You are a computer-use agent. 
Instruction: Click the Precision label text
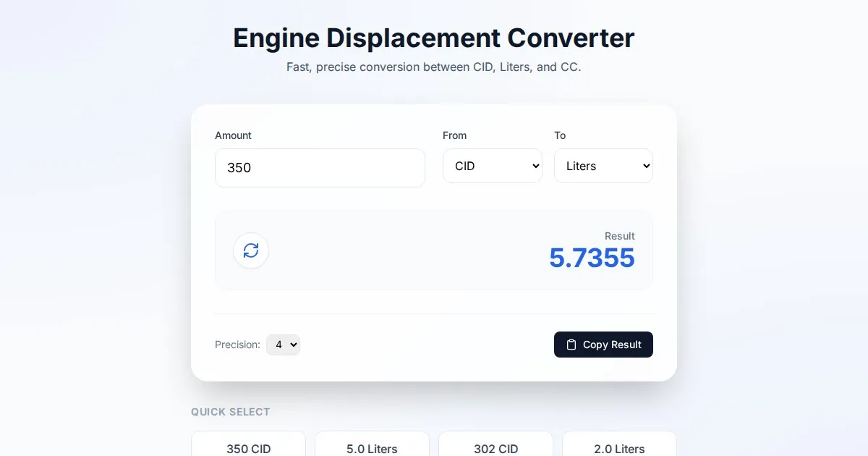(237, 345)
